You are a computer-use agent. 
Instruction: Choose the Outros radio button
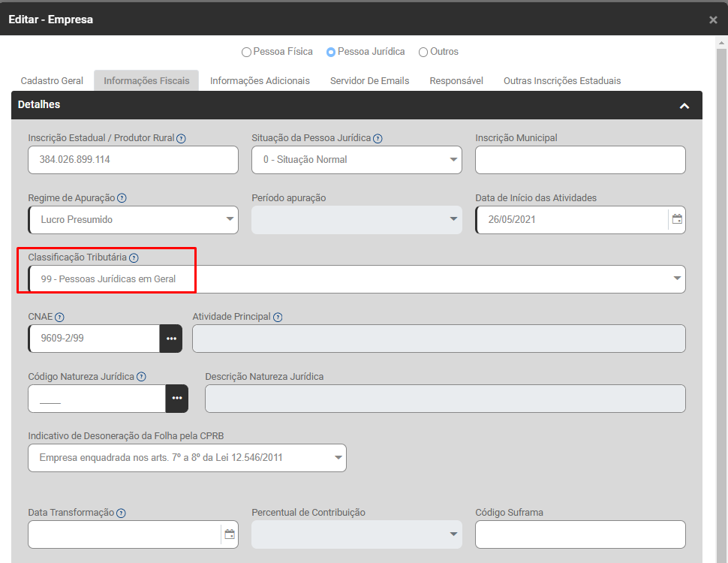tap(423, 53)
